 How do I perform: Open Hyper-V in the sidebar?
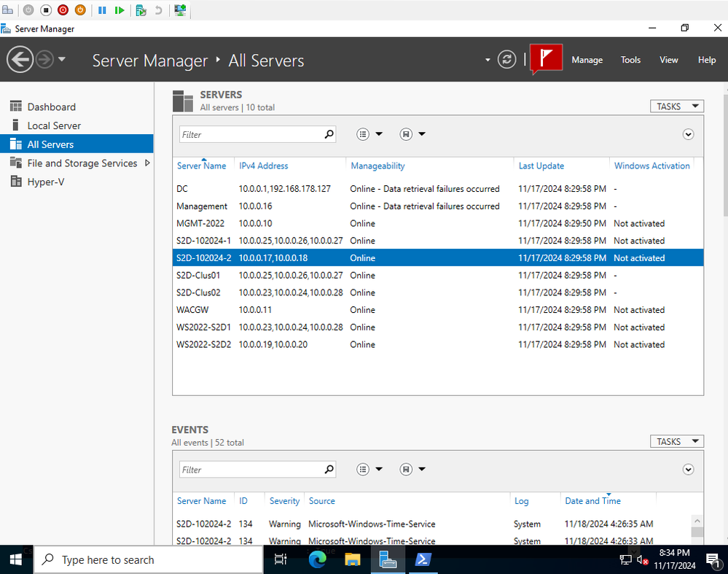pos(45,182)
